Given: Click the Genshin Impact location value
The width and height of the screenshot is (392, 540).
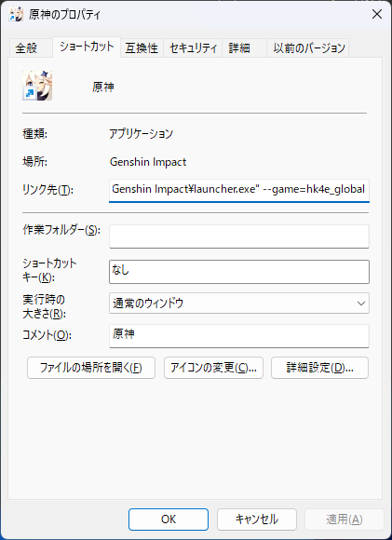Looking at the screenshot, I should point(148,162).
